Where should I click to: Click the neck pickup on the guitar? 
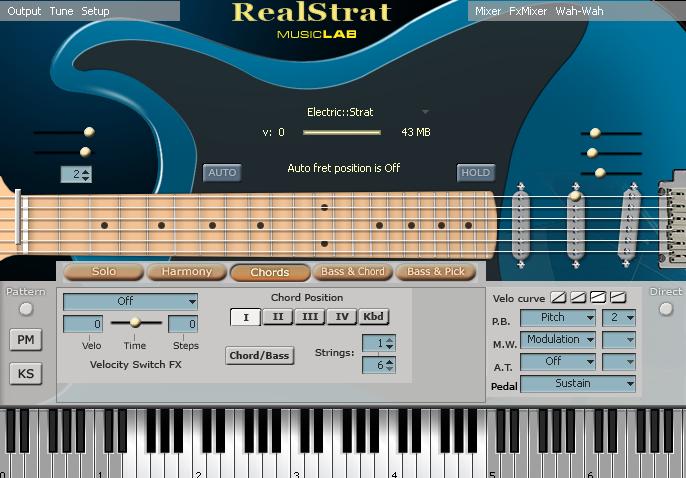pos(521,225)
